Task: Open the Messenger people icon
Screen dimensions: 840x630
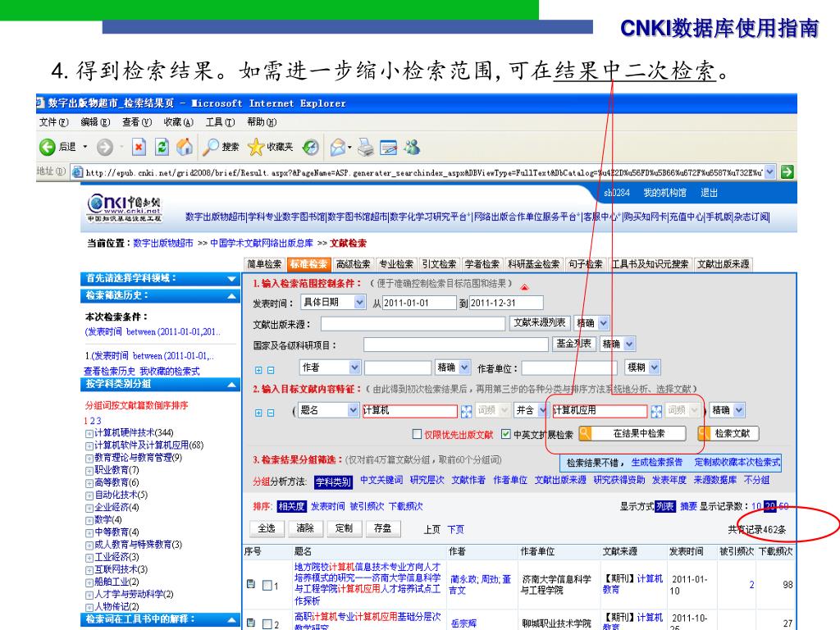Action: tap(412, 147)
